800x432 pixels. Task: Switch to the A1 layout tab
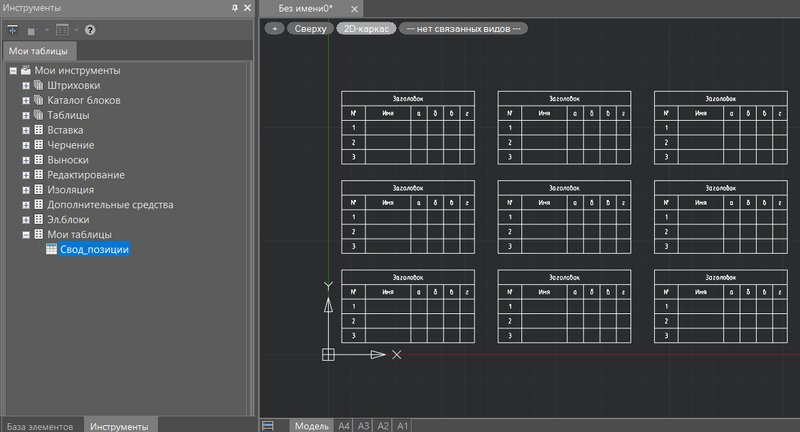(x=403, y=426)
